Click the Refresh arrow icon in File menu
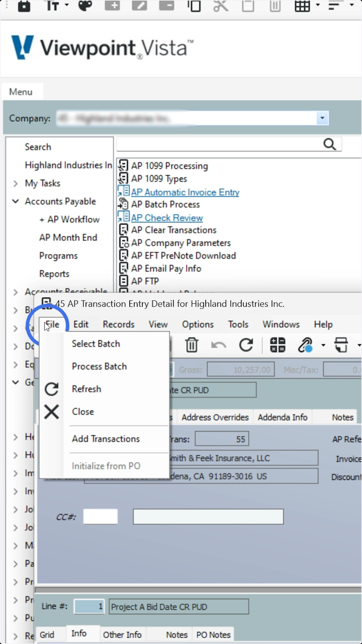 pyautogui.click(x=52, y=389)
